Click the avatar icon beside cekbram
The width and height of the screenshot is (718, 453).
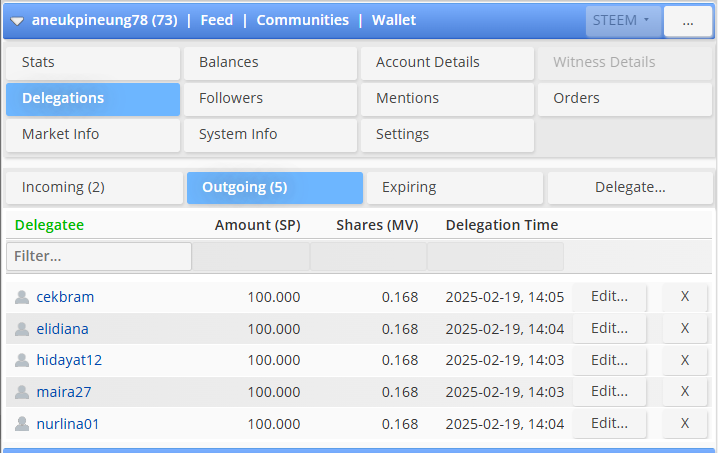[x=22, y=297]
